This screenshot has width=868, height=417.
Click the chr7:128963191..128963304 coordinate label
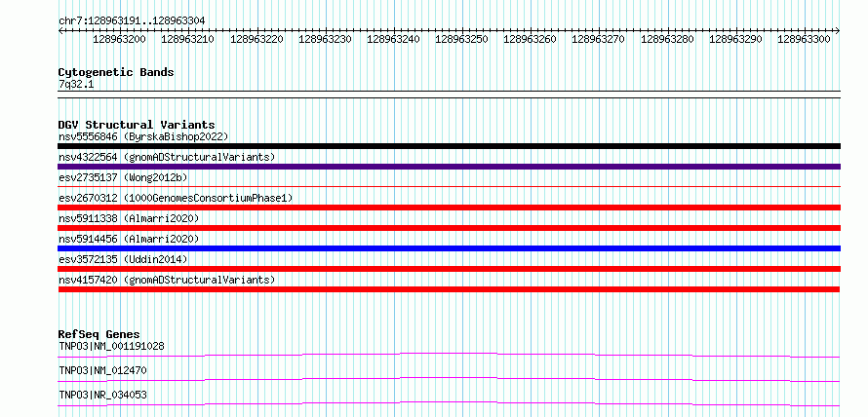click(x=132, y=20)
